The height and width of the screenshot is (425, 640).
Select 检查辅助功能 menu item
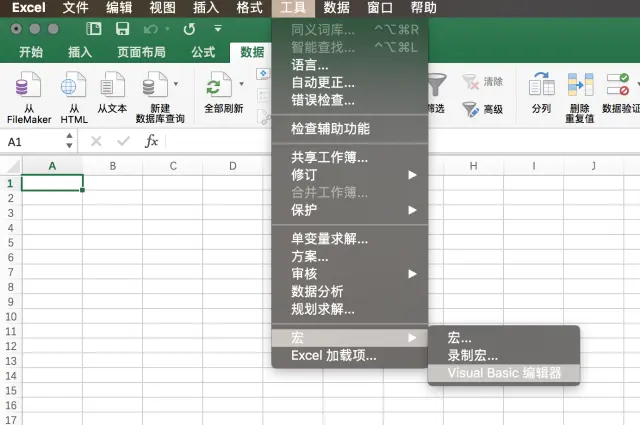(350, 129)
